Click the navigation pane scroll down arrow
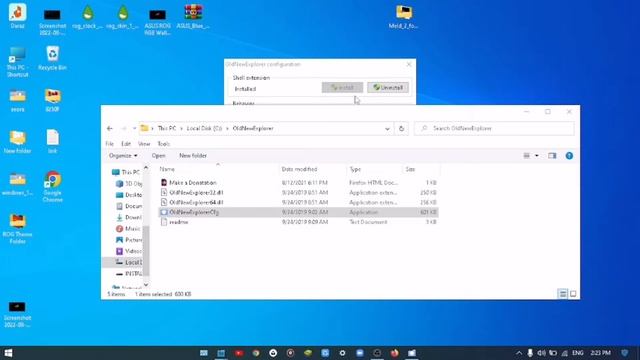Image resolution: width=640 pixels, height=360 pixels. click(146, 284)
